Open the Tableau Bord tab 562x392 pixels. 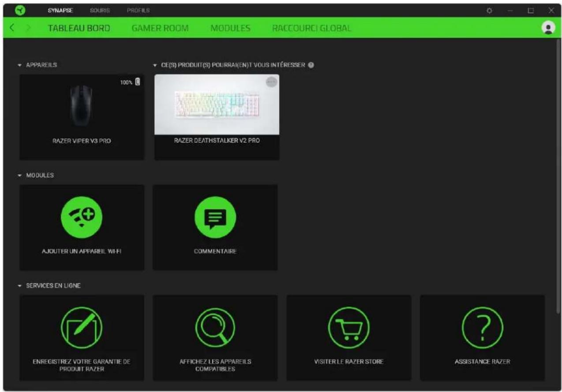[x=79, y=28]
